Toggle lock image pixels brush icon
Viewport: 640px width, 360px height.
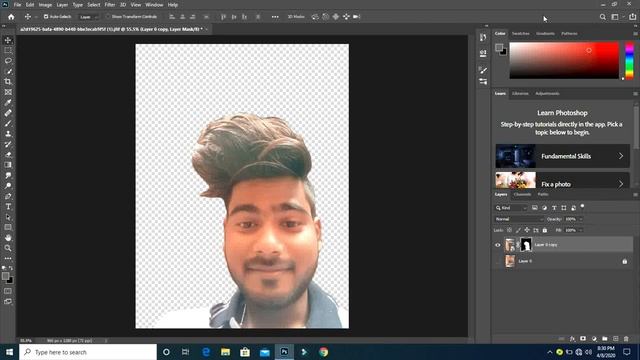click(518, 230)
